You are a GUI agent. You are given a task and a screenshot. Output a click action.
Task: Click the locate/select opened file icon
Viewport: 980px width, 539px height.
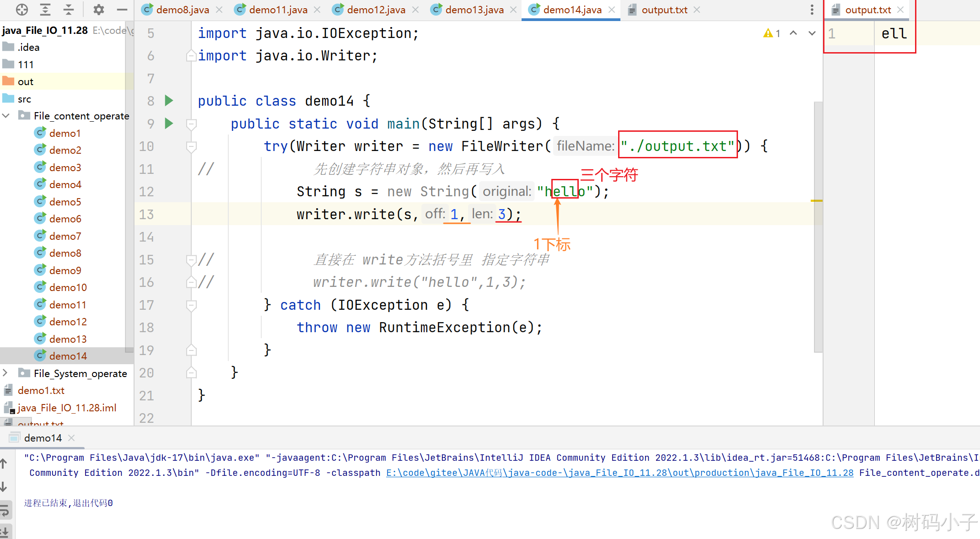22,10
